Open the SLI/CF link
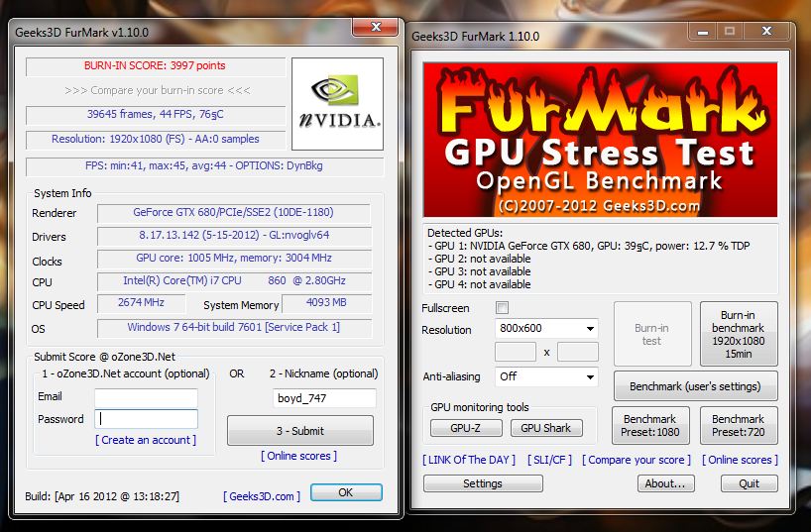The width and height of the screenshot is (811, 532). pyautogui.click(x=549, y=460)
